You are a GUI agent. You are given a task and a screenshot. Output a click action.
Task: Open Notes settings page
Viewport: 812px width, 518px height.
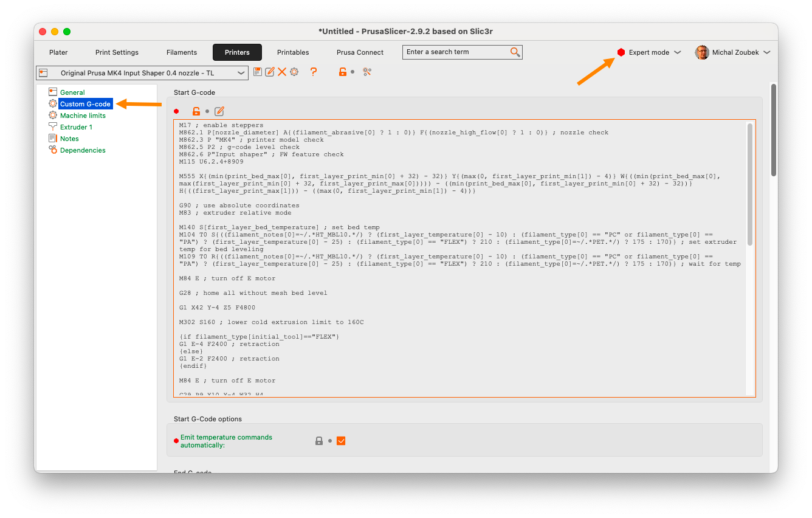click(x=69, y=139)
